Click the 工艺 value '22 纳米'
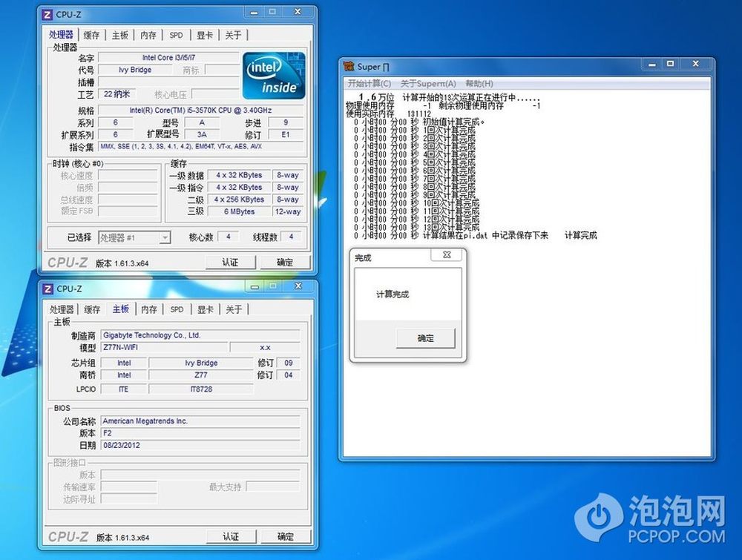 pyautogui.click(x=116, y=94)
